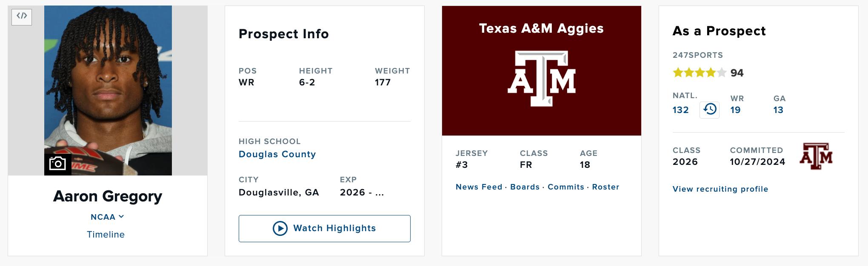Click View recruiting profile link
The image size is (868, 266).
720,189
